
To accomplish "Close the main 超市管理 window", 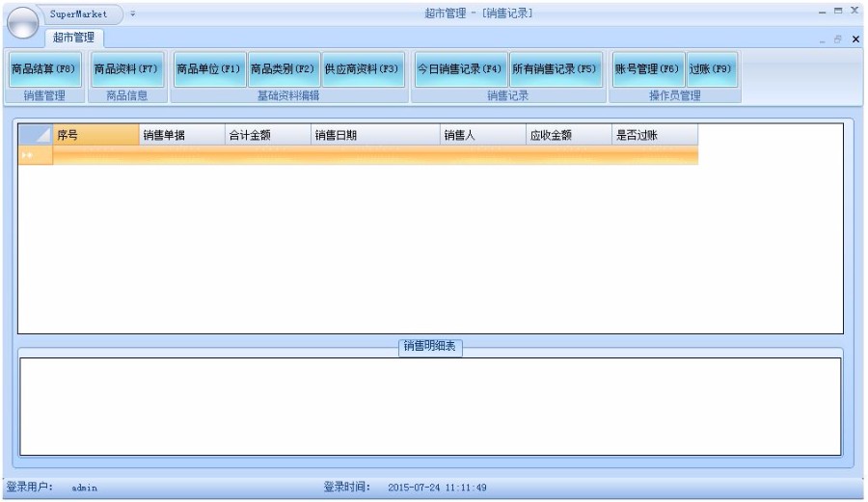I will coord(854,11).
